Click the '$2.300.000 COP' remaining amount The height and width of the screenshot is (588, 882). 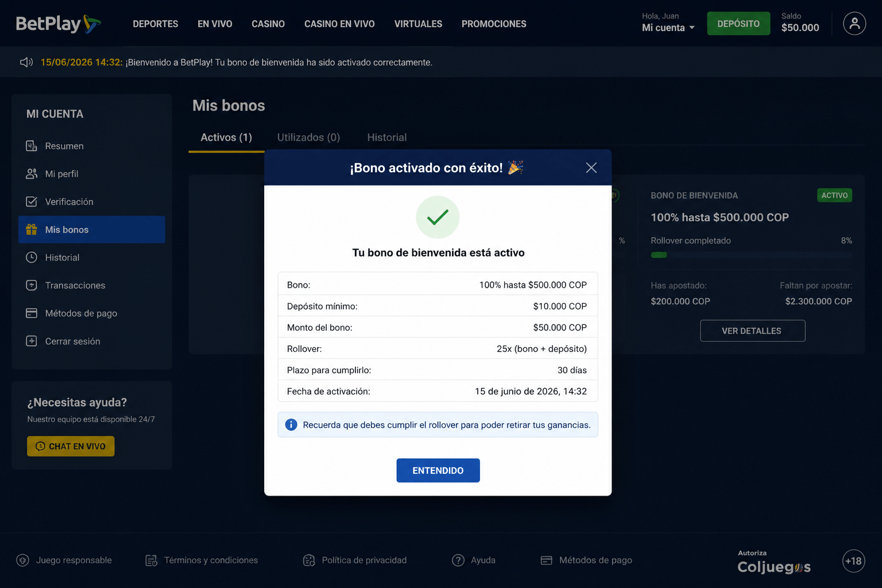click(x=818, y=301)
